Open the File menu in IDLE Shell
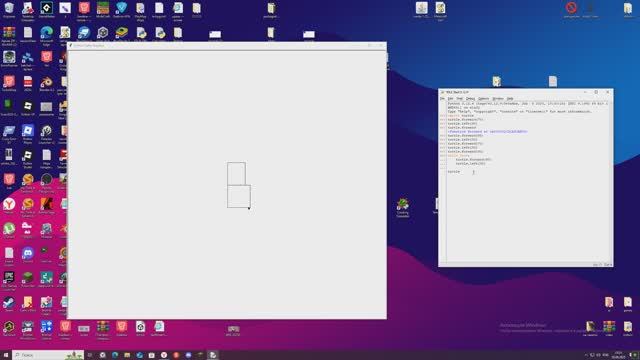This screenshot has width=640, height=360. [442, 98]
